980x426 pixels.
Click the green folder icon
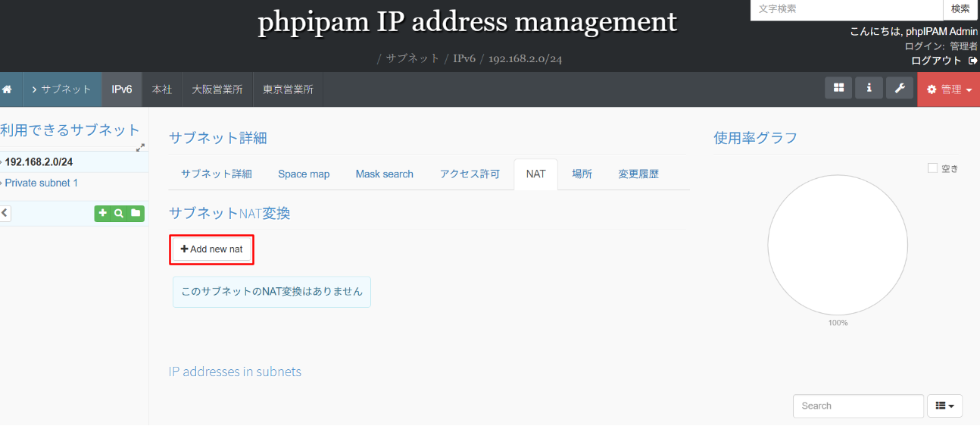tap(136, 214)
